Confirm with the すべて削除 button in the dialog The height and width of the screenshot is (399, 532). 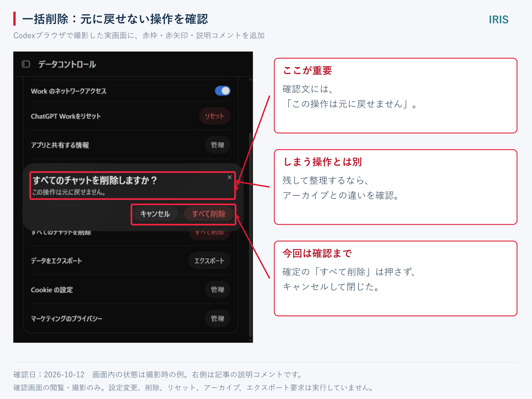tap(208, 214)
